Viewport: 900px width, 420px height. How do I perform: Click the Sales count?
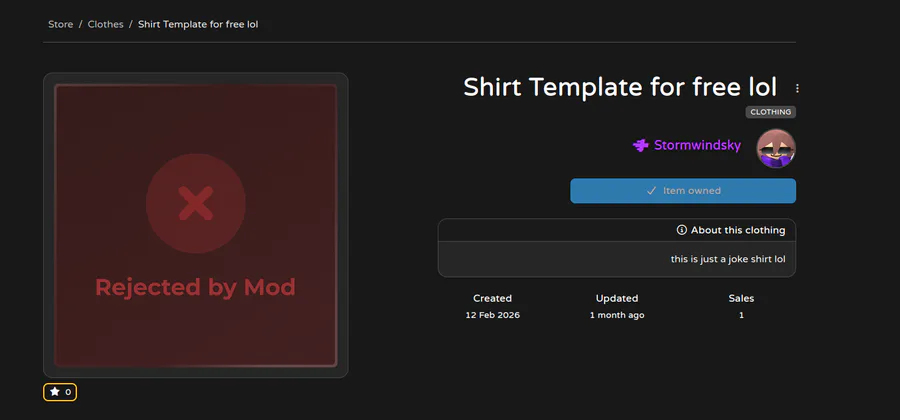(741, 315)
